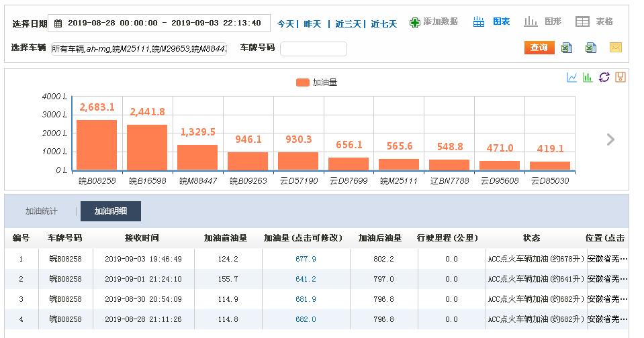This screenshot has width=644, height=338.
Task: Click the 云D57190 axis label
Action: click(x=299, y=181)
